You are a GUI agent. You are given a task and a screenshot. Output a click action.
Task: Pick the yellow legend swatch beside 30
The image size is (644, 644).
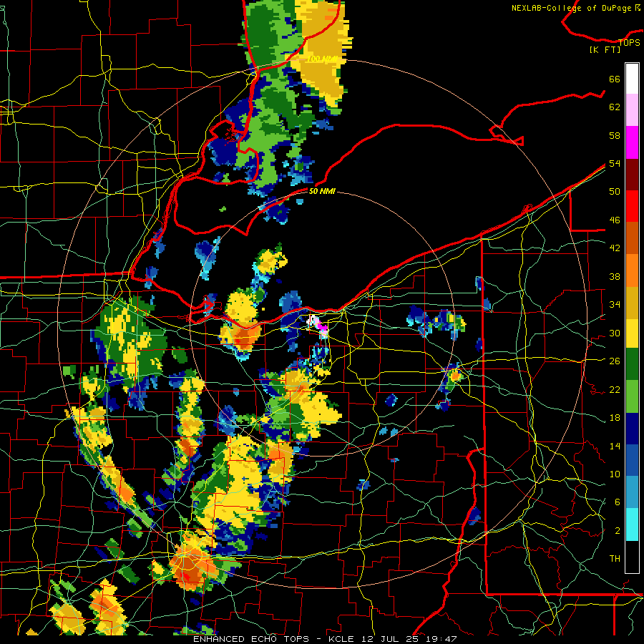click(632, 333)
